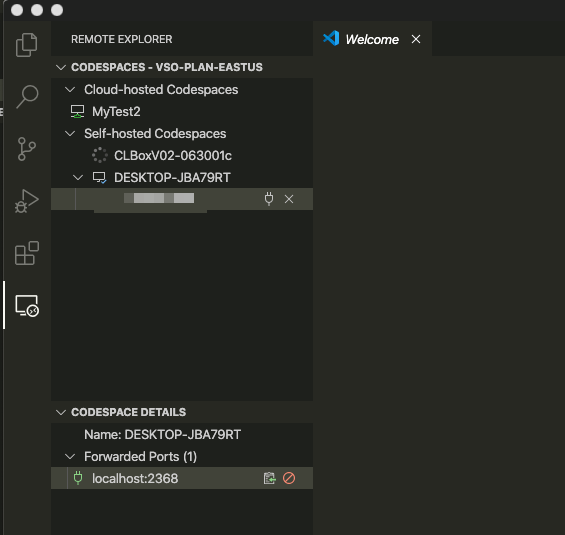
Task: Click the green plug icon beside localhost:2368
Action: [78, 478]
